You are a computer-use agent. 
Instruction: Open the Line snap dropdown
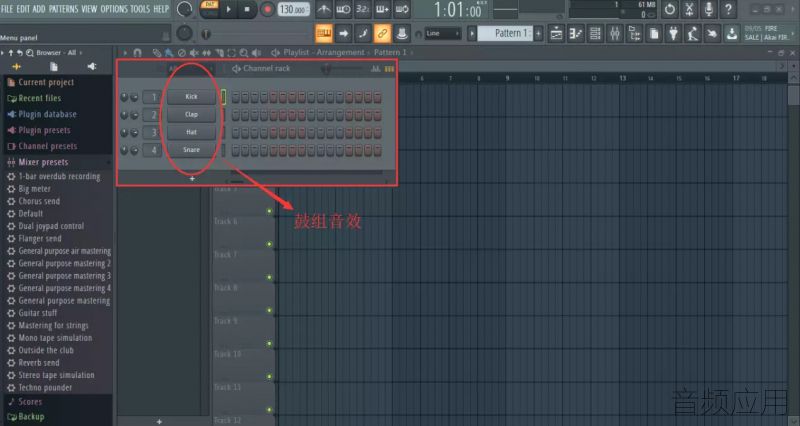pos(442,34)
